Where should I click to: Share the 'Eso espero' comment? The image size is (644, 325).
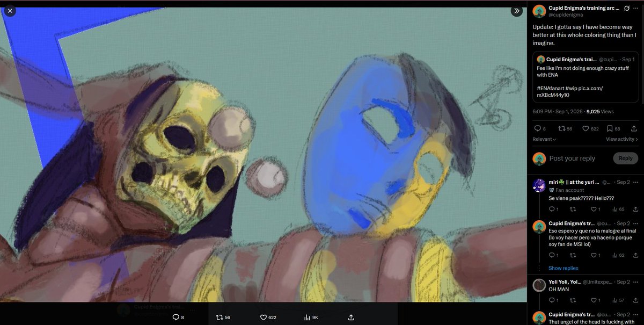(x=635, y=256)
